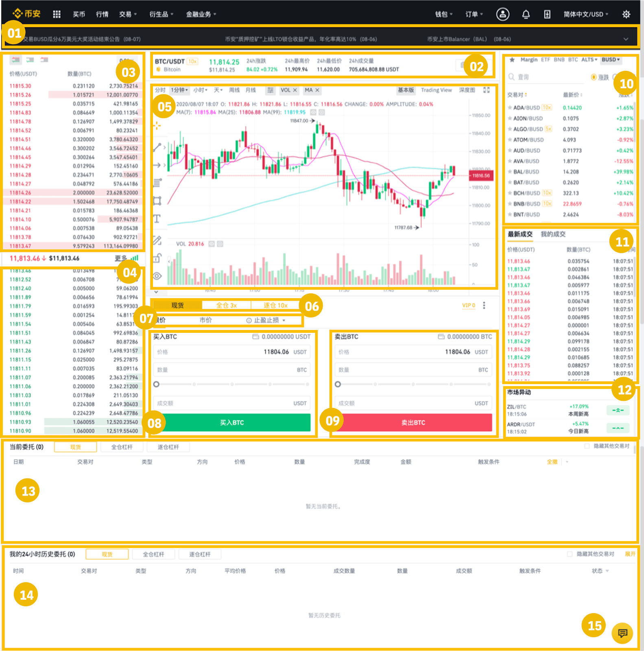The width and height of the screenshot is (644, 651).
Task: Click the lock drawings chart tool
Action: [157, 258]
